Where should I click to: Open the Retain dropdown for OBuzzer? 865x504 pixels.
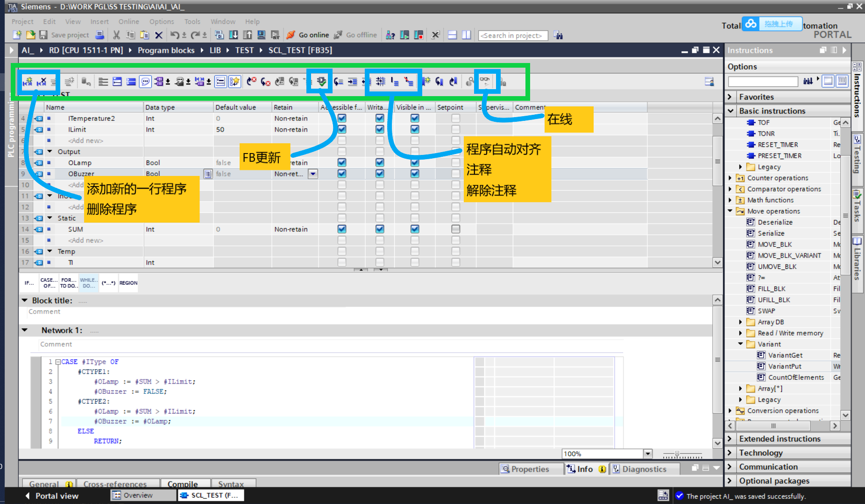tap(313, 174)
